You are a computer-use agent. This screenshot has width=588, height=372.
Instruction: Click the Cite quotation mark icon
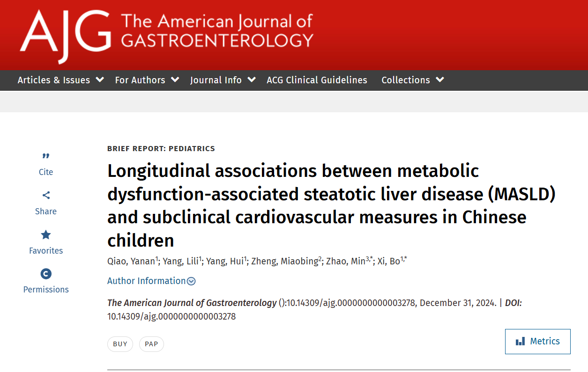pos(46,156)
